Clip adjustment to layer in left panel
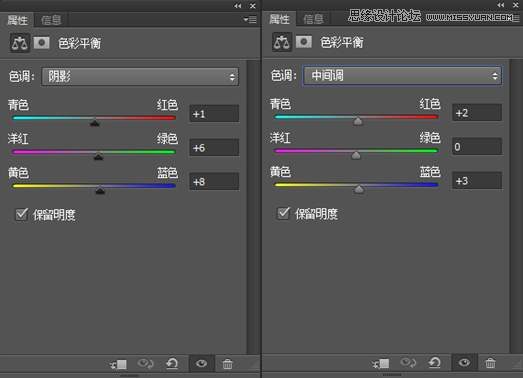523x378 pixels. pyautogui.click(x=118, y=364)
